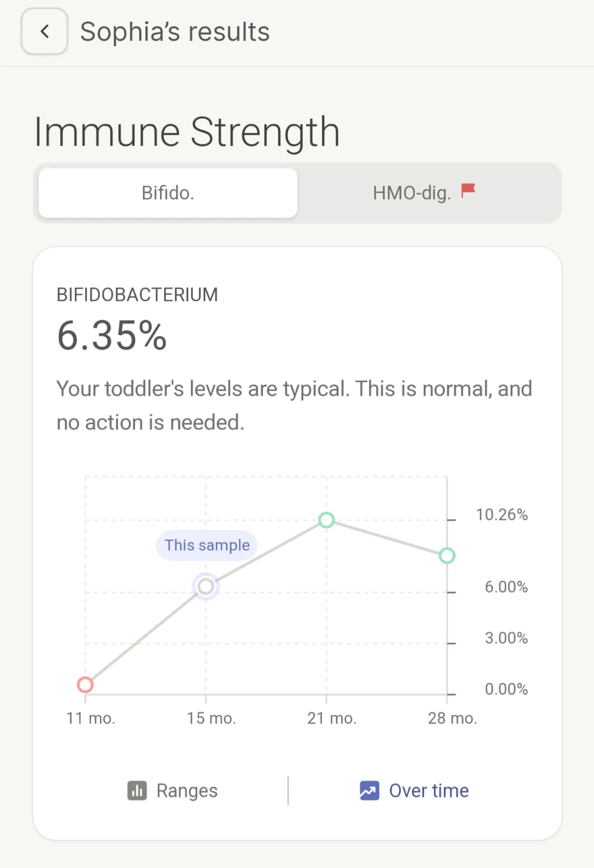Switch to the HMO-dig. tab

412,193
